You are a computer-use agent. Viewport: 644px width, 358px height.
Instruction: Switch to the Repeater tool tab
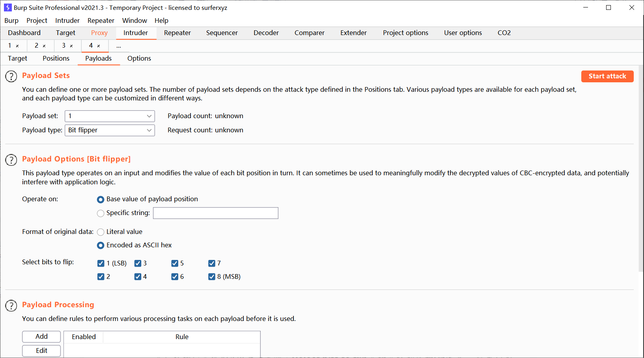click(x=177, y=33)
